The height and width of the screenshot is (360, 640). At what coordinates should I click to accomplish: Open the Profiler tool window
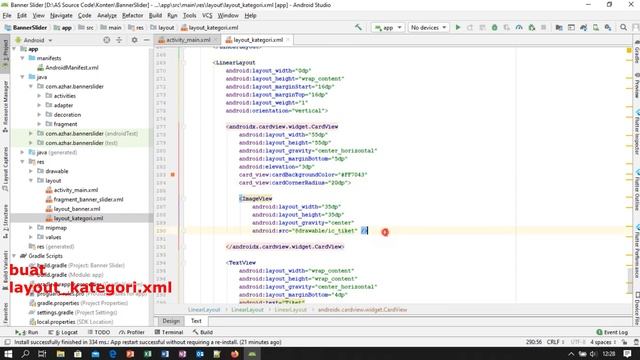[x=132, y=332]
